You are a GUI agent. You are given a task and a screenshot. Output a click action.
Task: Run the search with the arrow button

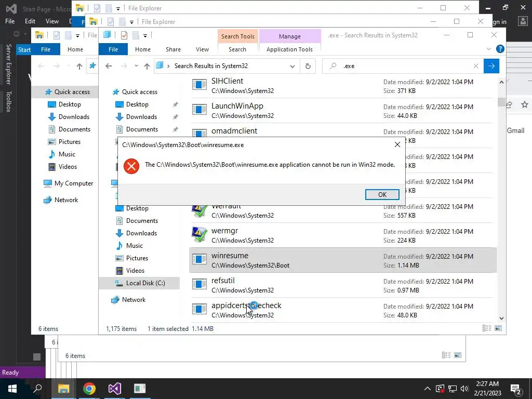pos(491,66)
